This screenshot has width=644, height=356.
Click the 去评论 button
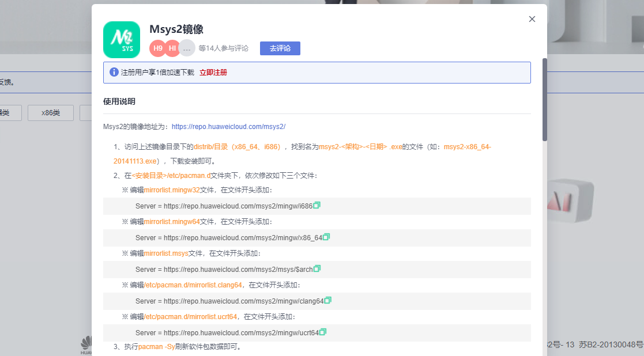[280, 48]
